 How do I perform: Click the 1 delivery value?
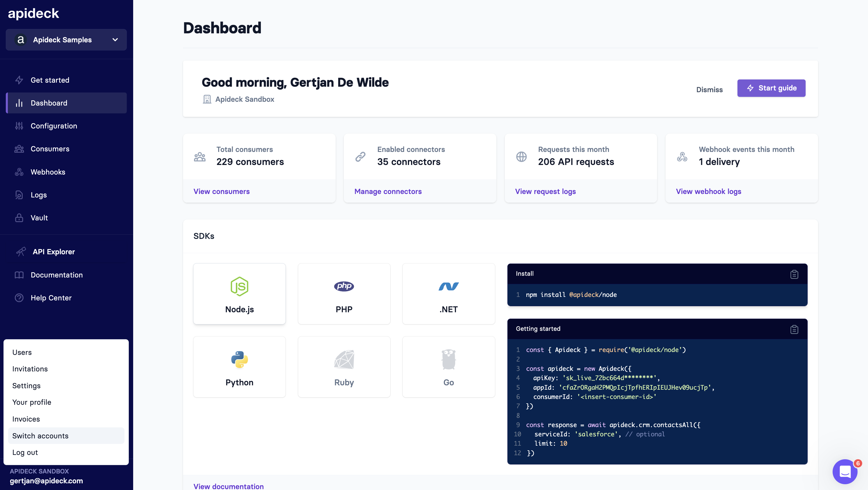tap(719, 162)
